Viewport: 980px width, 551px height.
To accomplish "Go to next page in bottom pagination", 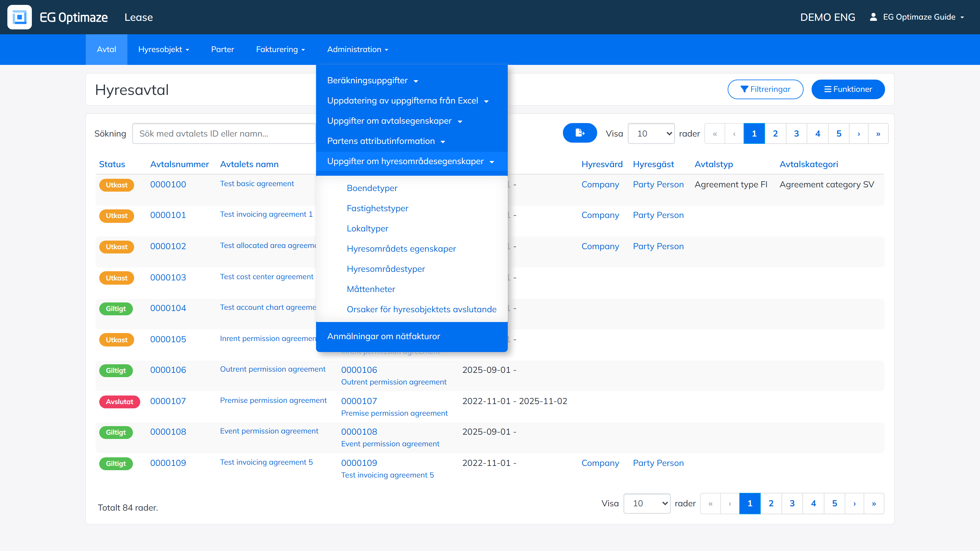I will coord(854,504).
